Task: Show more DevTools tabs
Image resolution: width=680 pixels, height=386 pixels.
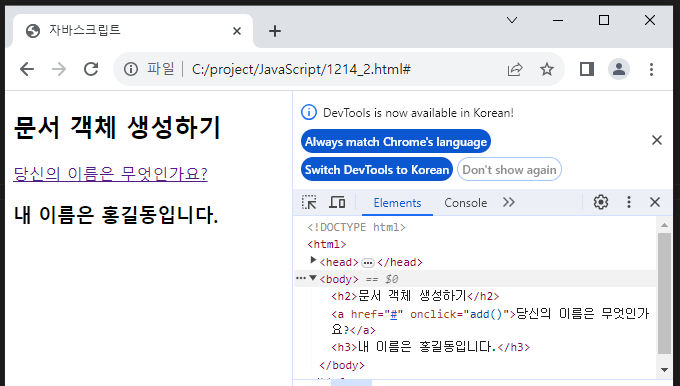Action: [509, 202]
